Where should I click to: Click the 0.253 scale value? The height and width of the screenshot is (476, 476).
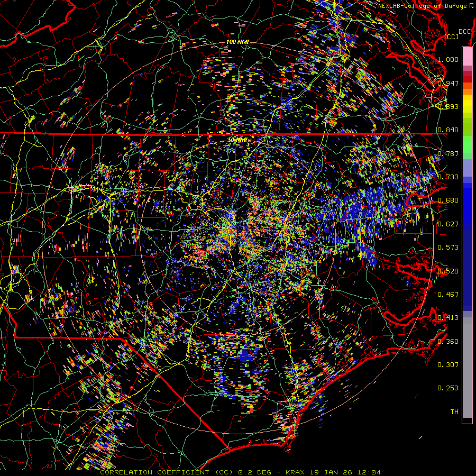tap(448, 388)
